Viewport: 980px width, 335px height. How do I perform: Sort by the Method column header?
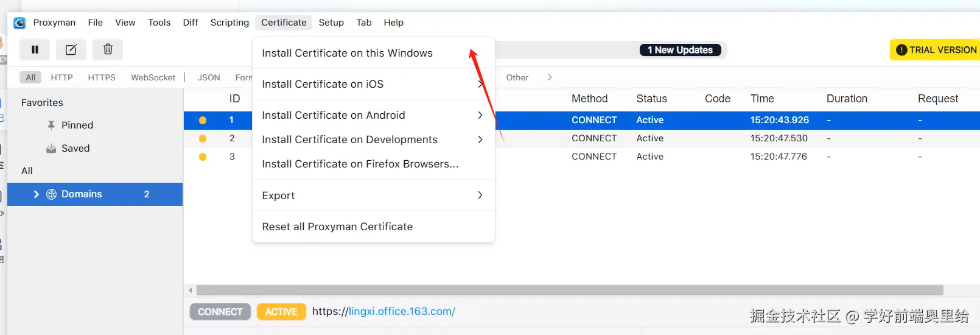tap(589, 99)
